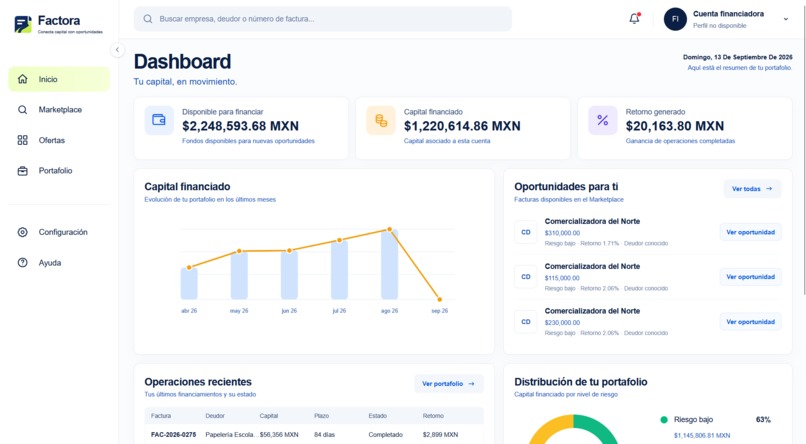Click the $20,163.80 MXN return amount

(675, 126)
